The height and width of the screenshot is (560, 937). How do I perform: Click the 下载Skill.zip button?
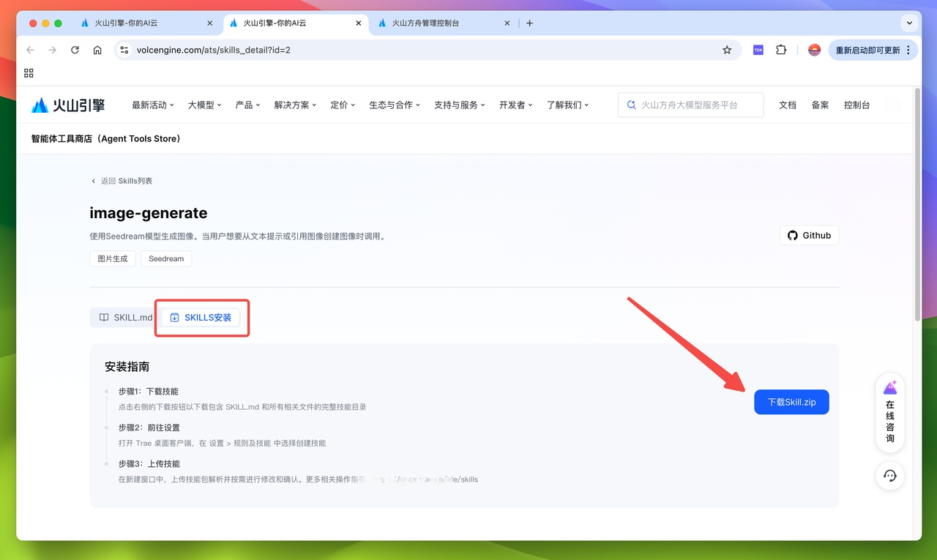791,402
